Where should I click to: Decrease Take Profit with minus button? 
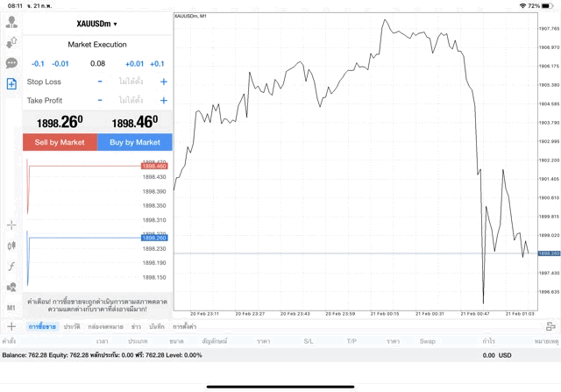100,101
